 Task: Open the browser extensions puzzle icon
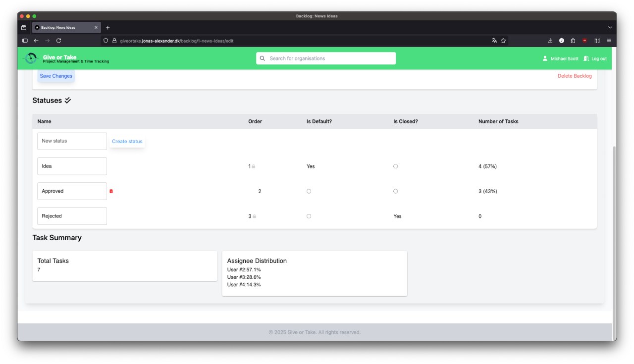pos(573,41)
